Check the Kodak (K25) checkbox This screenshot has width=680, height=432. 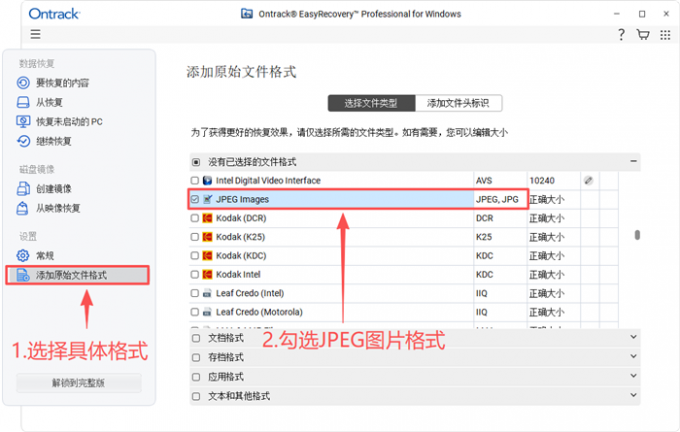tap(195, 237)
